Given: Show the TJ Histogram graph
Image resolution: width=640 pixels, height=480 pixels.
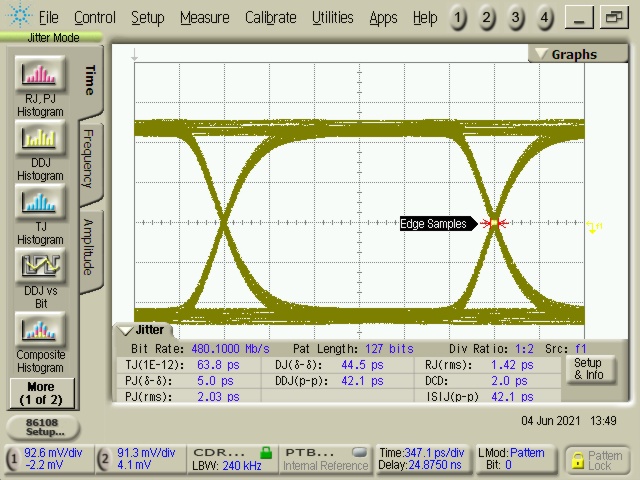Looking at the screenshot, I should click(39, 203).
